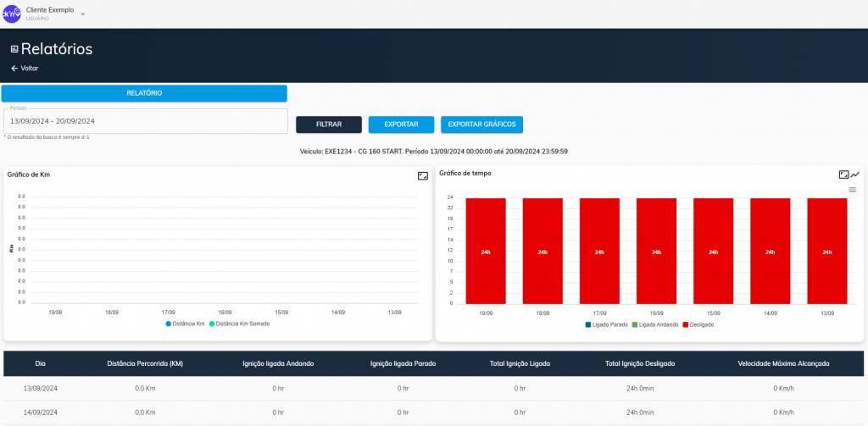Go back using the Voltar arrow
This screenshot has width=868, height=426.
(14, 69)
